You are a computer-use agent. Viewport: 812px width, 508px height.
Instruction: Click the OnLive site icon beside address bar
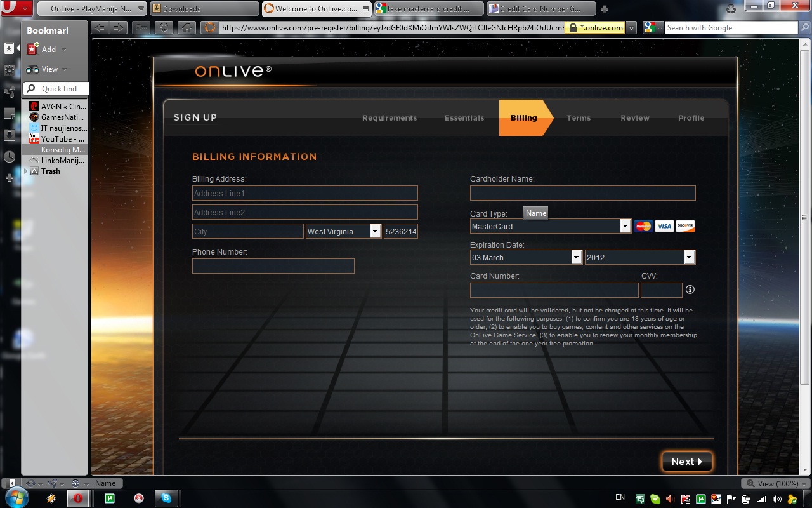pos(209,27)
